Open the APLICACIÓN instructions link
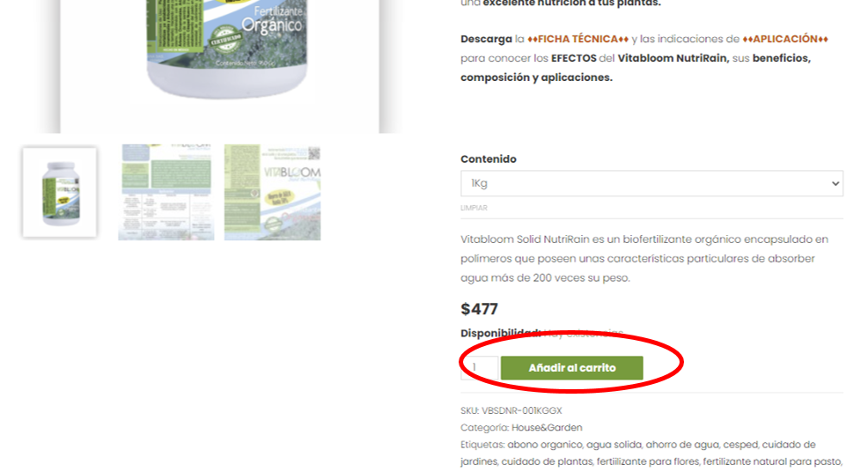868x472 pixels. point(785,39)
